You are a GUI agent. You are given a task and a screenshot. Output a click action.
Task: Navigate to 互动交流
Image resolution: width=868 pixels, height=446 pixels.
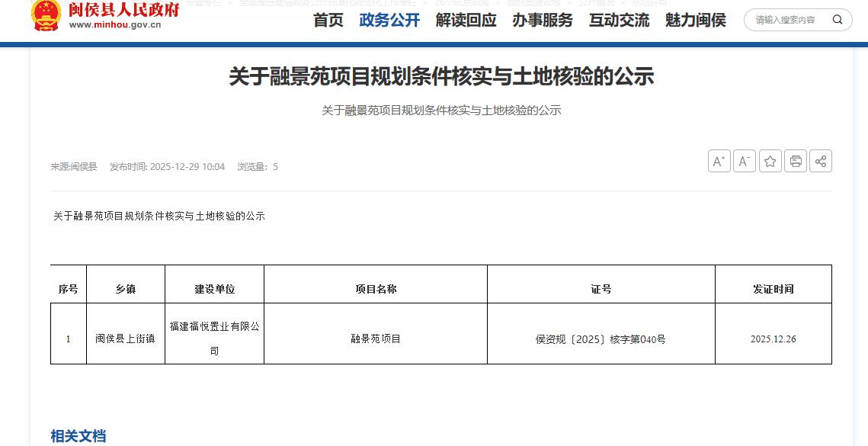coord(619,21)
